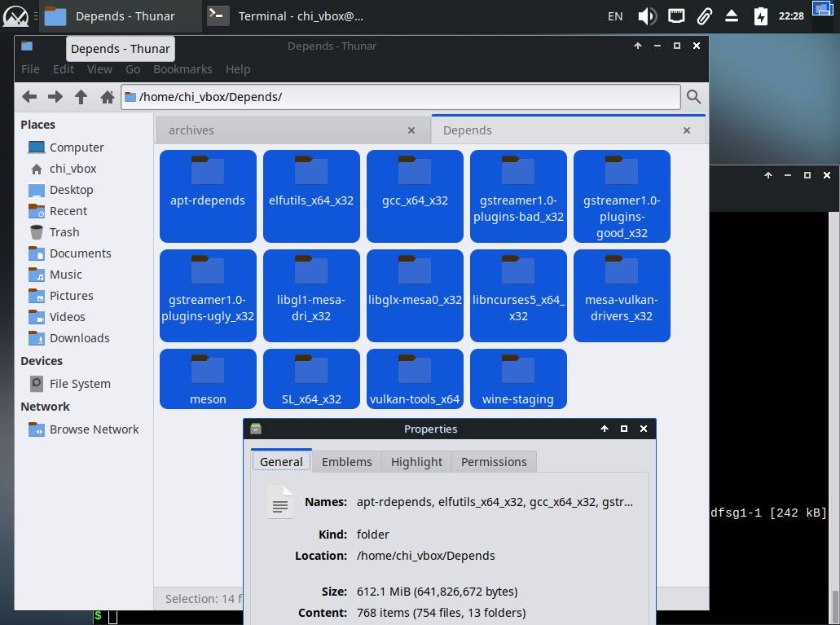This screenshot has width=840, height=625.
Task: Open File System under Devices
Action: point(80,384)
